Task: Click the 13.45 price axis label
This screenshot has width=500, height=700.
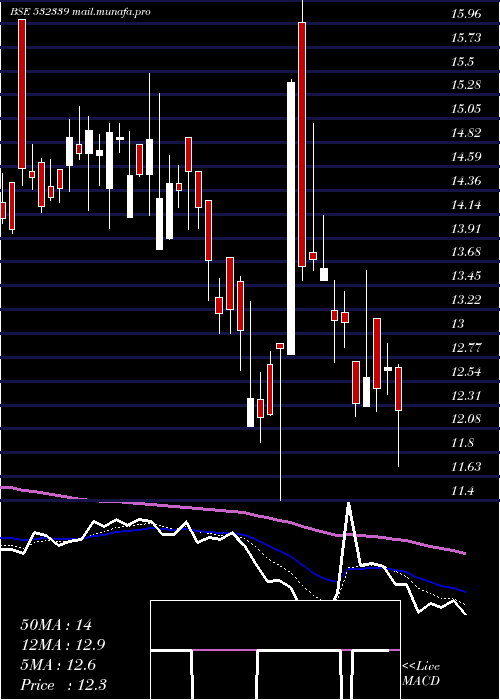Action: [466, 275]
